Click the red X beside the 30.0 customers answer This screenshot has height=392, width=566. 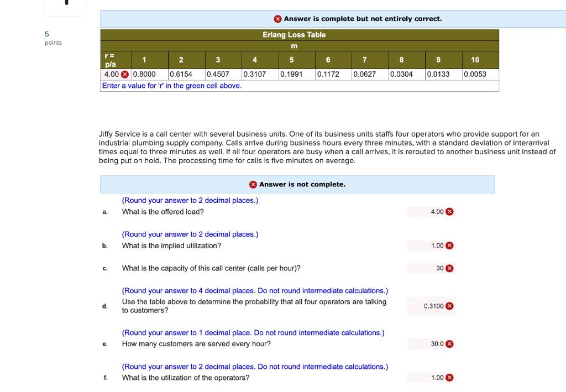pos(450,344)
